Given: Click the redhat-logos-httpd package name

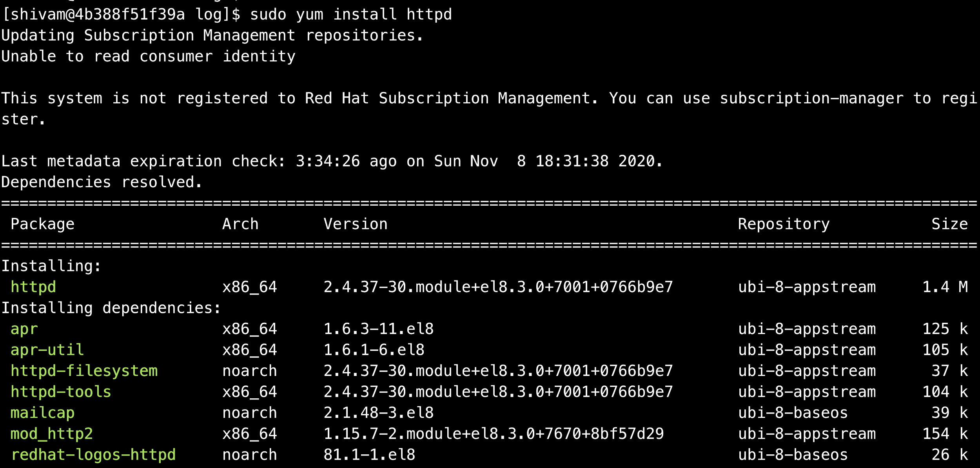Looking at the screenshot, I should 93,455.
